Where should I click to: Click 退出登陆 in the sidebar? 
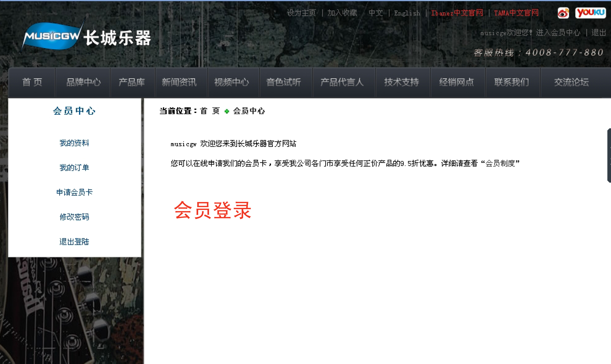(74, 242)
